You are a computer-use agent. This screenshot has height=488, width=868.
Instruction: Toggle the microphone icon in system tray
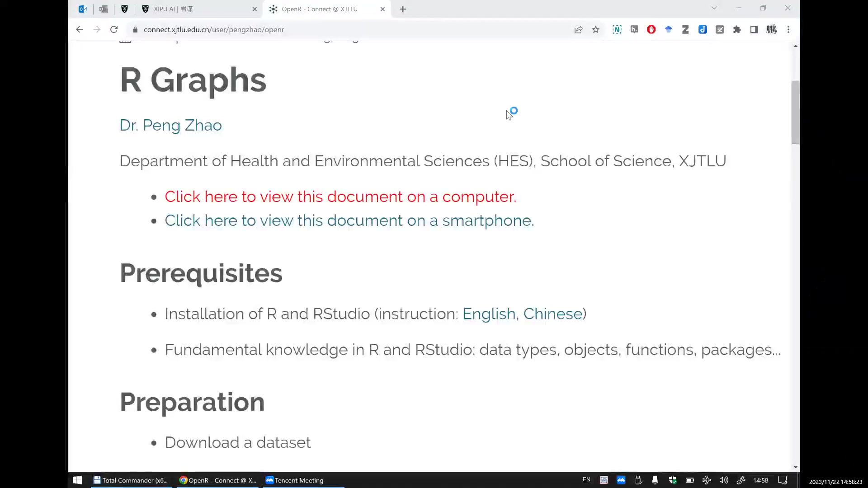point(655,480)
